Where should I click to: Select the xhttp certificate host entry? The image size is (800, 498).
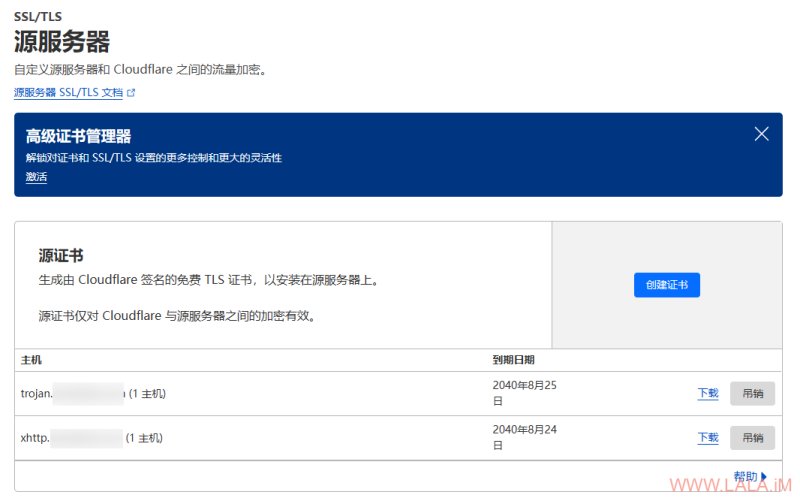91,438
